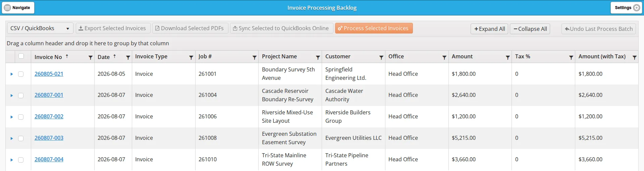Viewport: 644px width, 171px height.
Task: Filter the Customer column
Action: click(381, 57)
